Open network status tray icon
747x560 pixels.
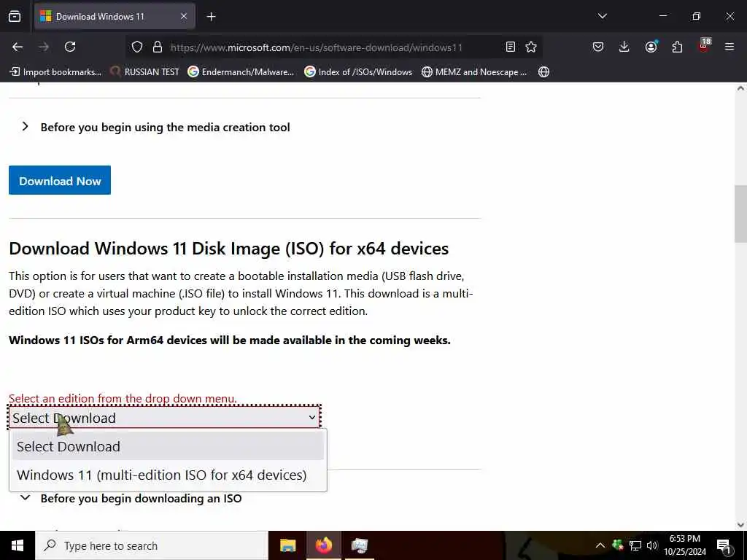click(x=635, y=545)
